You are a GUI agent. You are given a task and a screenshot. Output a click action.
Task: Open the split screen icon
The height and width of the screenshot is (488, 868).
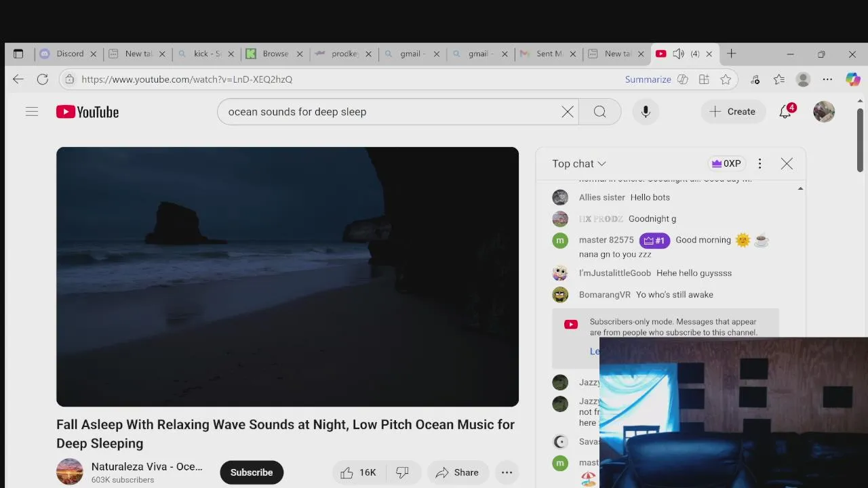coord(704,79)
